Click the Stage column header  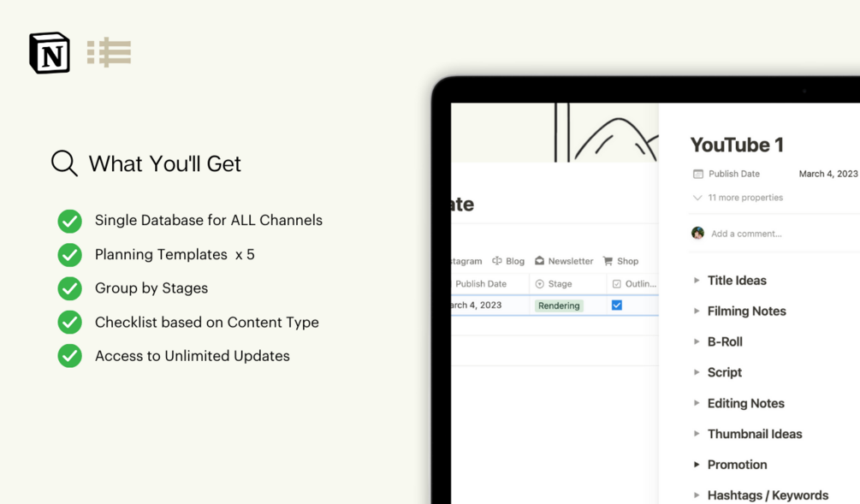[x=567, y=283]
